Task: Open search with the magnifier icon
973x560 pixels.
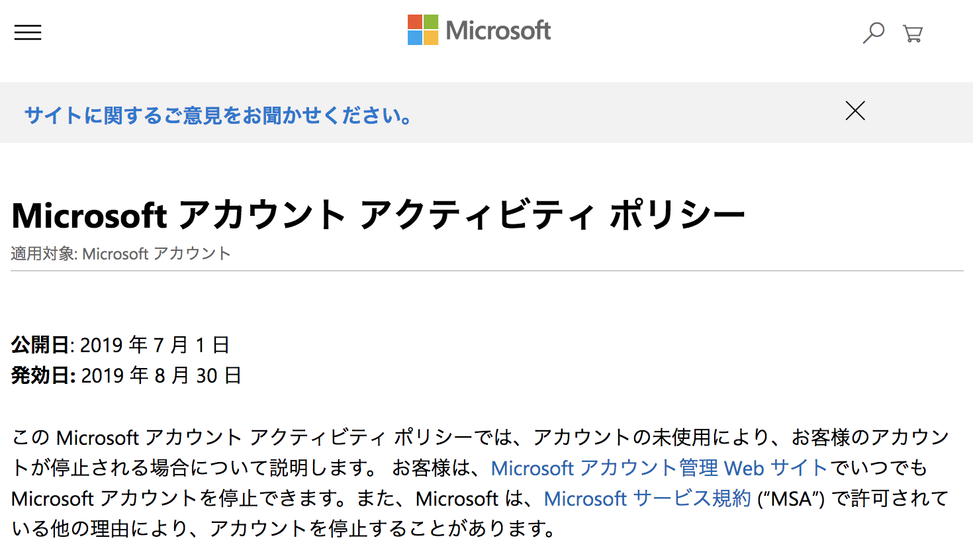Action: pos(873,32)
